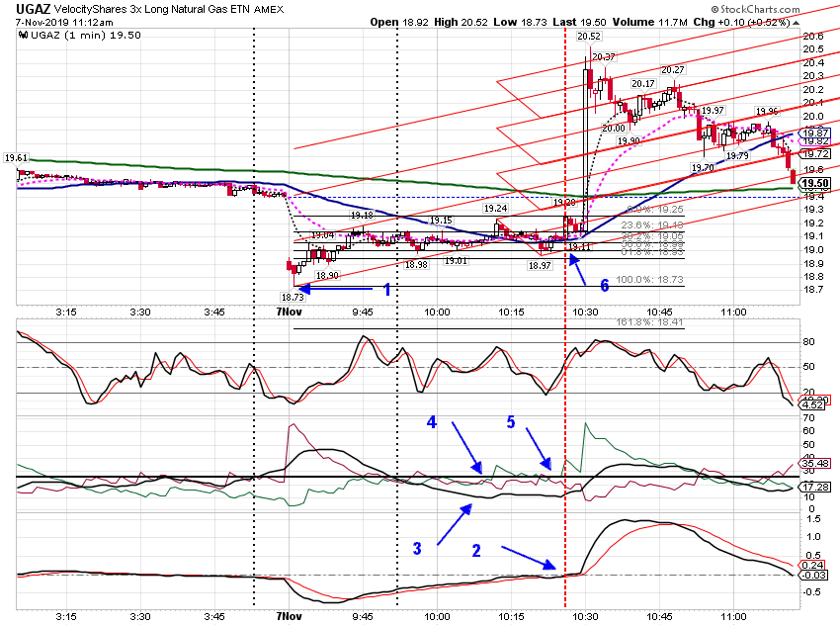Select the bold UGAZ ticker symbol in the title
Image resolution: width=840 pixels, height=626 pixels.
point(34,9)
